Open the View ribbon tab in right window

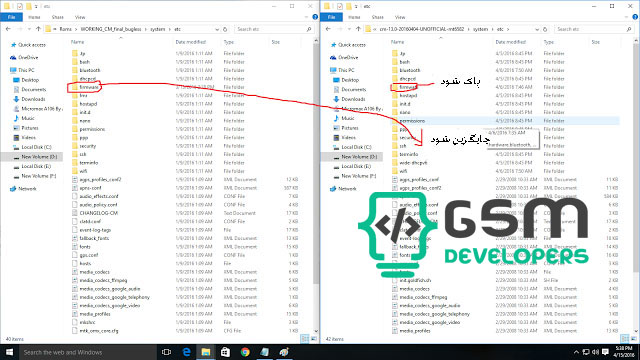tap(400, 17)
